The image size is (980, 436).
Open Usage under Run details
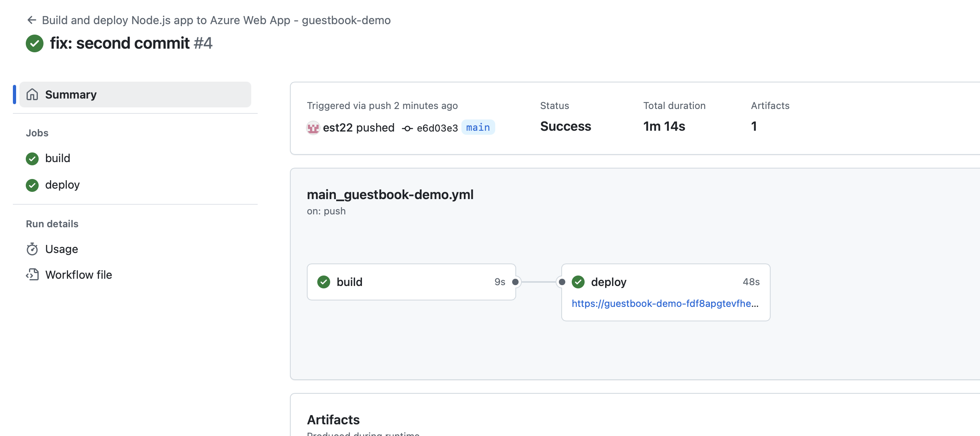tap(62, 249)
